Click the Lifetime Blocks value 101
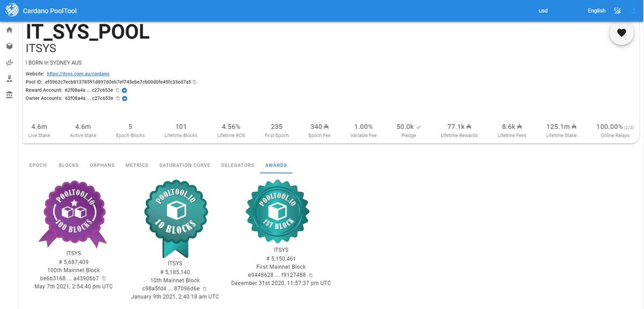644x309 pixels. (x=181, y=127)
